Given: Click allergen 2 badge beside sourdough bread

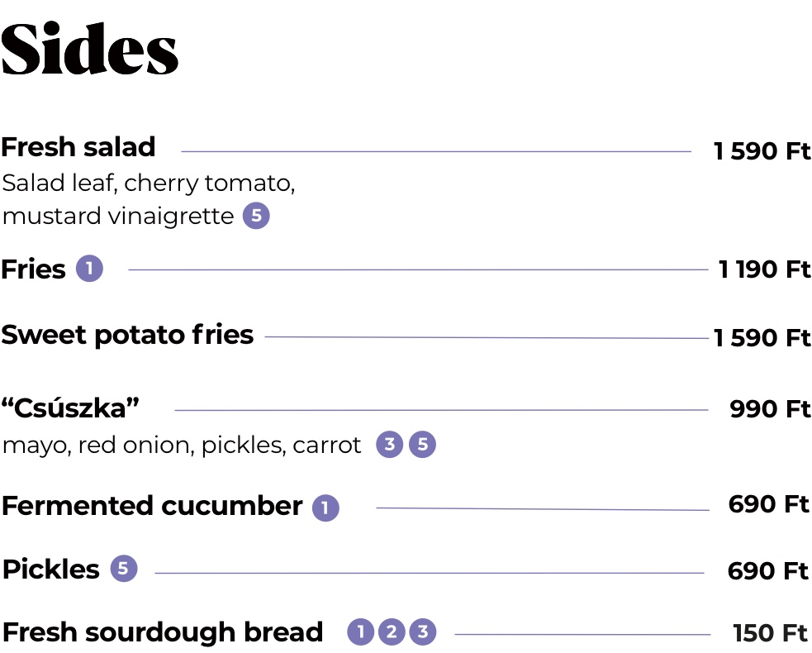Looking at the screenshot, I should click(x=392, y=632).
